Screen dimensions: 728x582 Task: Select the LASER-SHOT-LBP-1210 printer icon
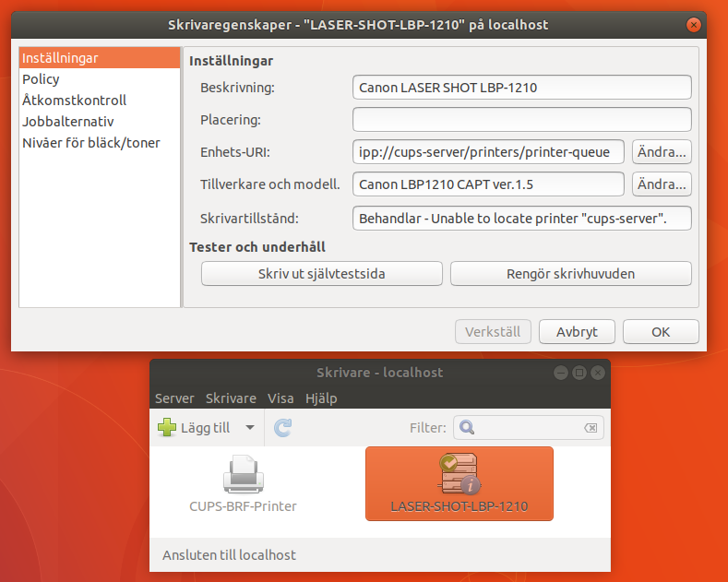[459, 473]
